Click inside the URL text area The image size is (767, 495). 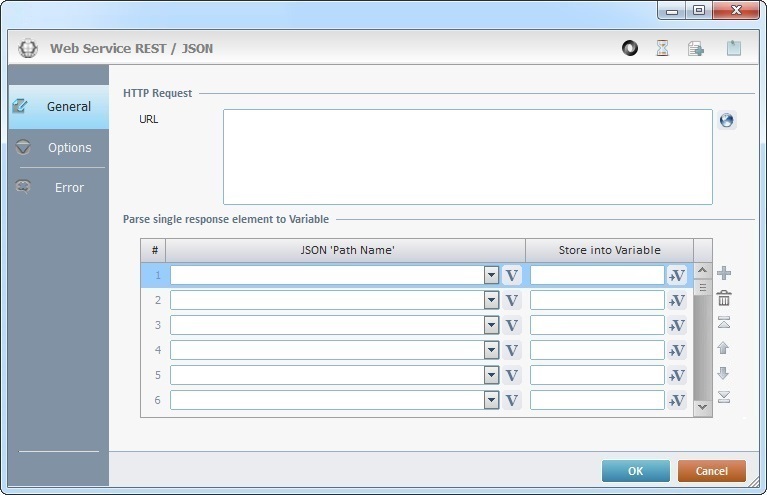467,157
